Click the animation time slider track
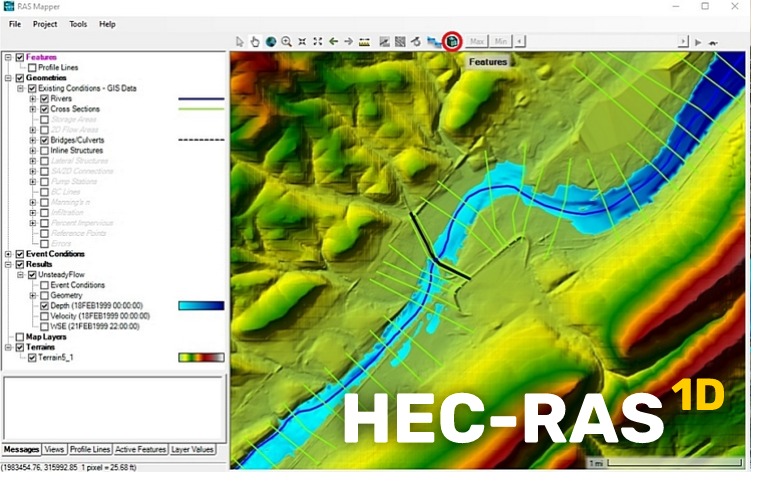Image resolution: width=760 pixels, height=486 pixels. 601,42
